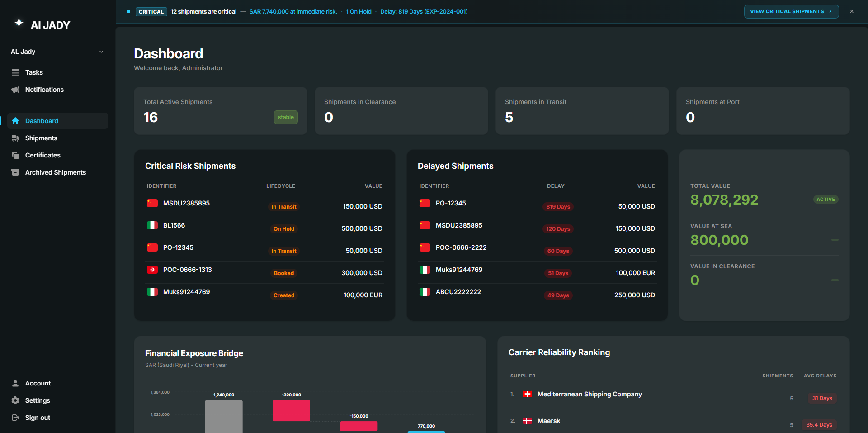Click the CRITICAL badge in the banner
This screenshot has height=433, width=868.
pyautogui.click(x=151, y=12)
